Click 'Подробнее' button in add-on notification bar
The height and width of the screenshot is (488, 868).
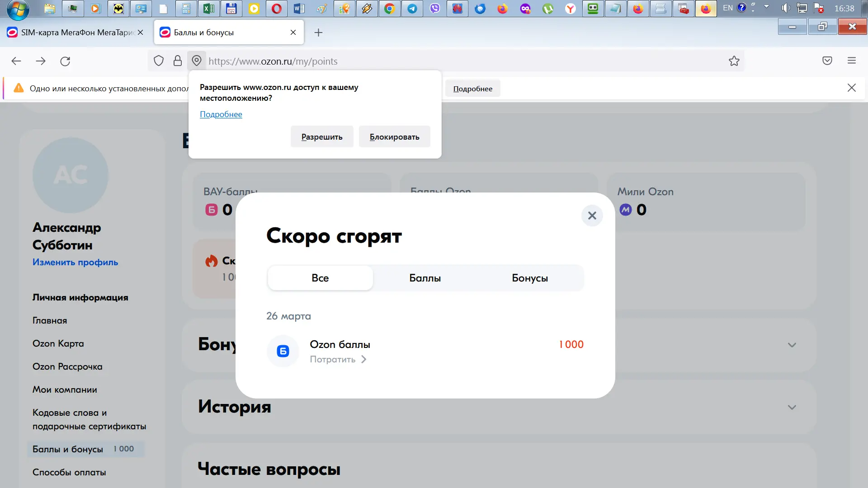click(473, 89)
